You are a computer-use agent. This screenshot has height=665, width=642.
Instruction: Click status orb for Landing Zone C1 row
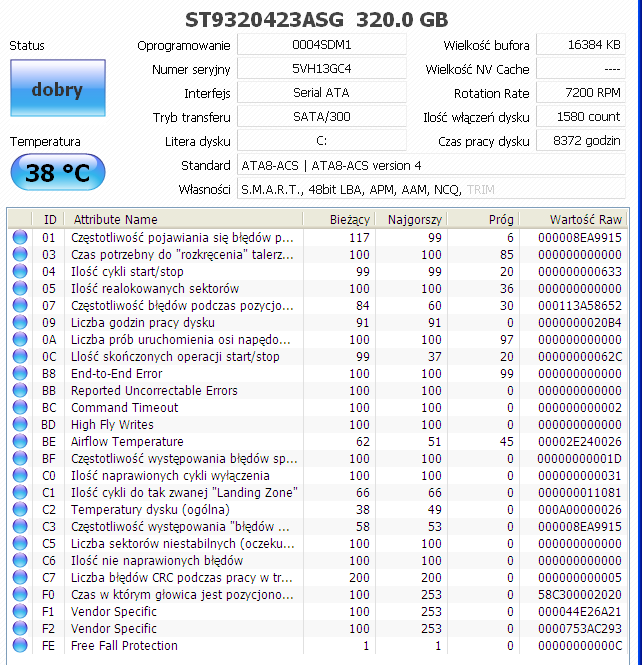click(20, 492)
